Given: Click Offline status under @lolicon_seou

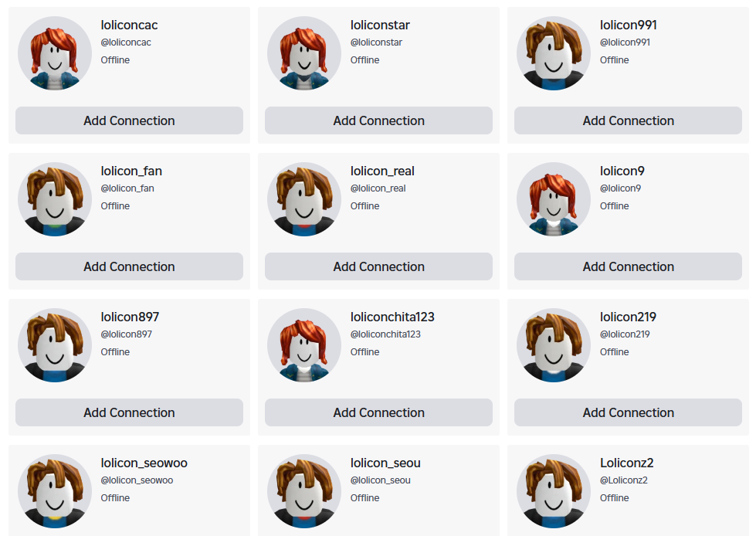Looking at the screenshot, I should pos(365,498).
